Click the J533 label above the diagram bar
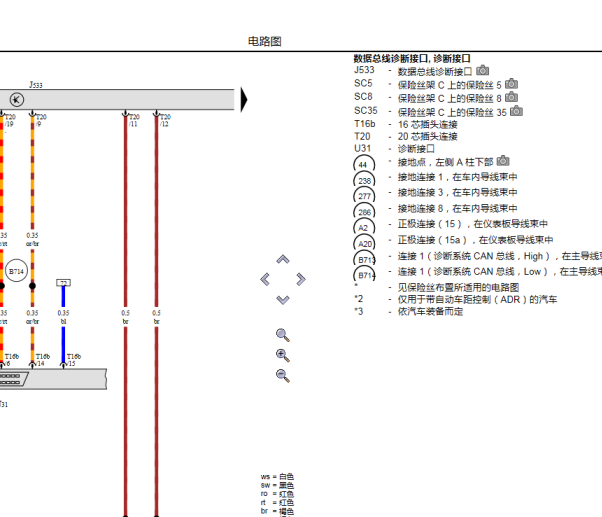The height and width of the screenshot is (517, 602). 36,85
